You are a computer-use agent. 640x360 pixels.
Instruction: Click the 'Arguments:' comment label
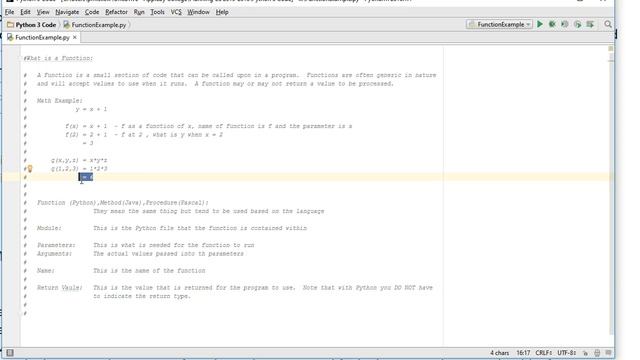pos(54,253)
